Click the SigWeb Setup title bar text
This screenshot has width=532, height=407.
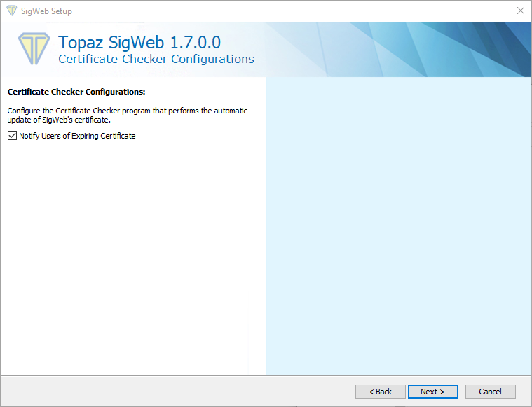click(46, 11)
